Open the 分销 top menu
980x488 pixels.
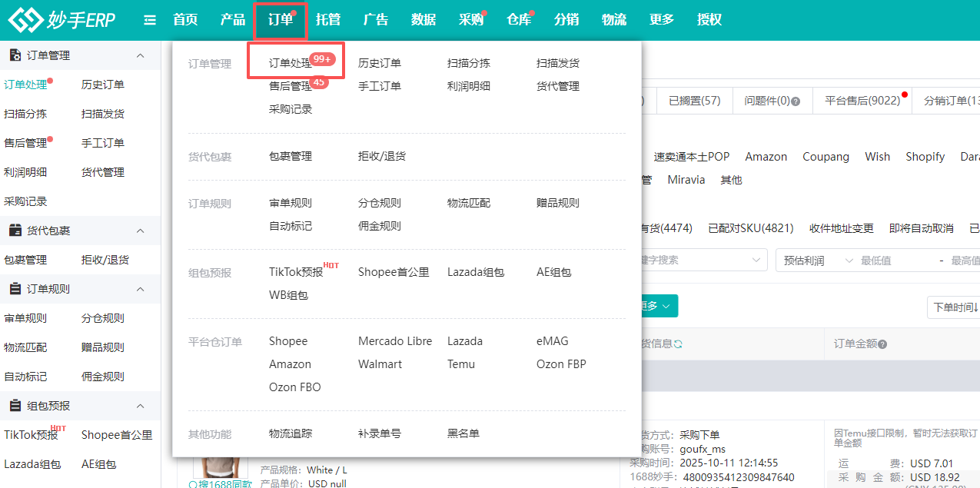pyautogui.click(x=566, y=20)
